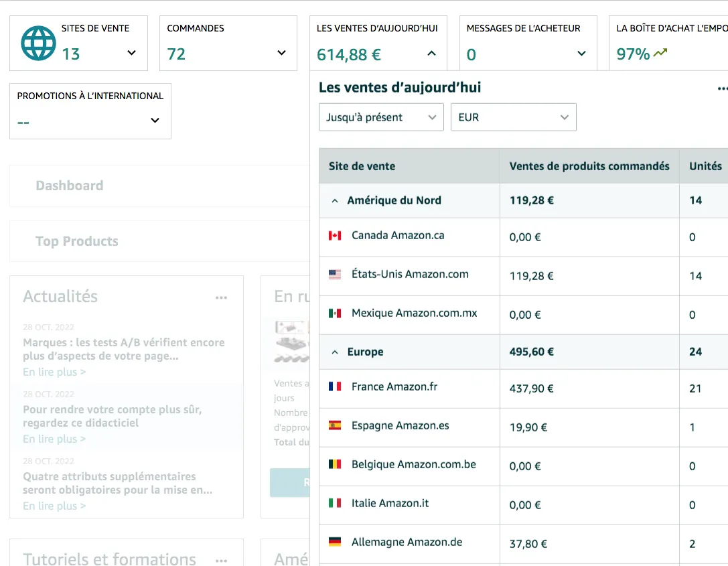Select the Belgique Amazon.com.be row label
Viewport: 728px width, 566px height.
click(x=414, y=464)
